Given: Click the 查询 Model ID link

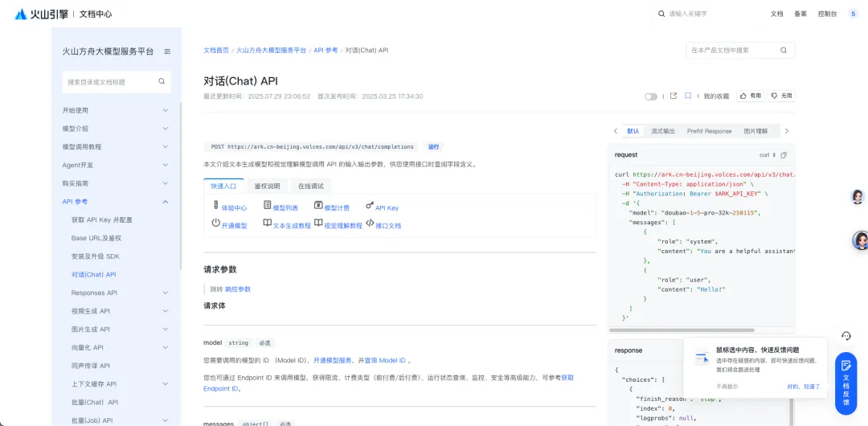Looking at the screenshot, I should click(385, 360).
